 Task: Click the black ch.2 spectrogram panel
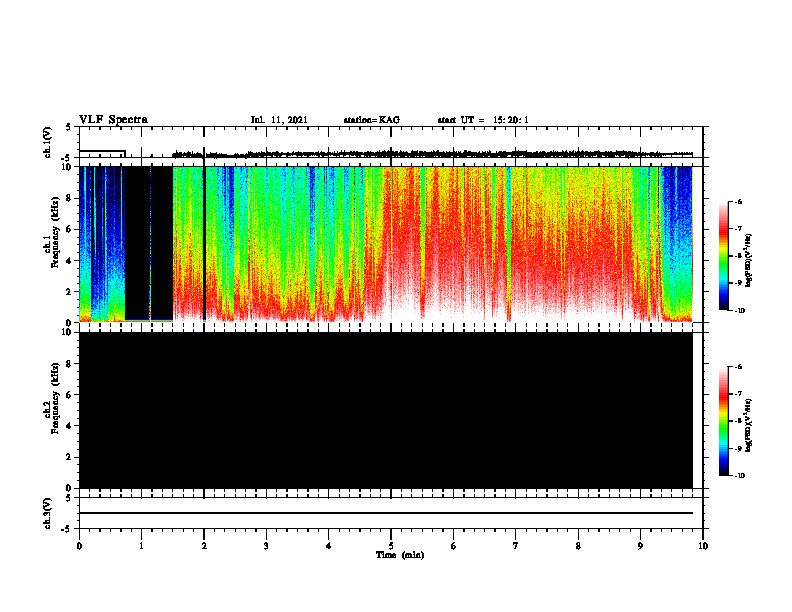click(386, 410)
